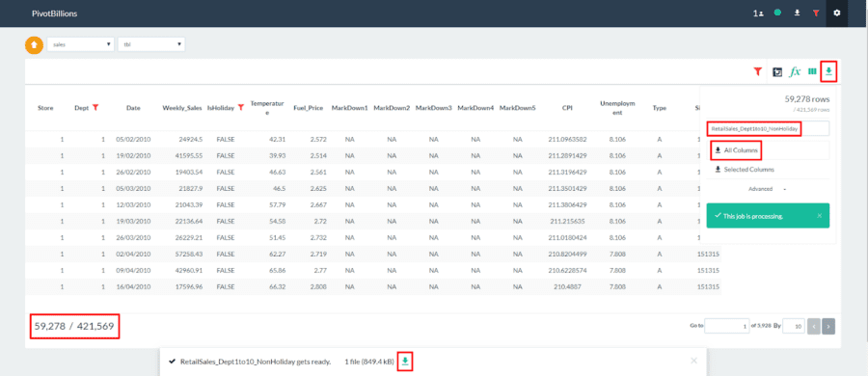Screen dimensions: 868x376
Task: Open the green columns selector icon
Action: [x=812, y=71]
